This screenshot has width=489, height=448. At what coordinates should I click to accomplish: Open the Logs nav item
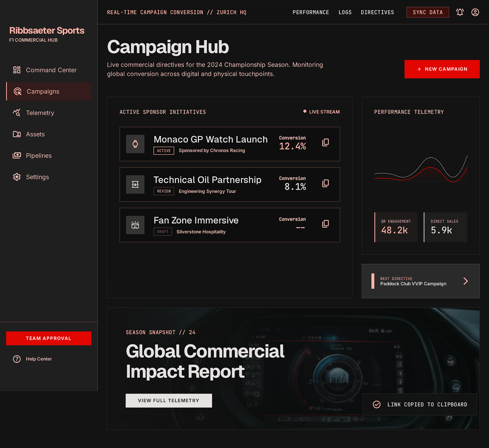click(345, 12)
